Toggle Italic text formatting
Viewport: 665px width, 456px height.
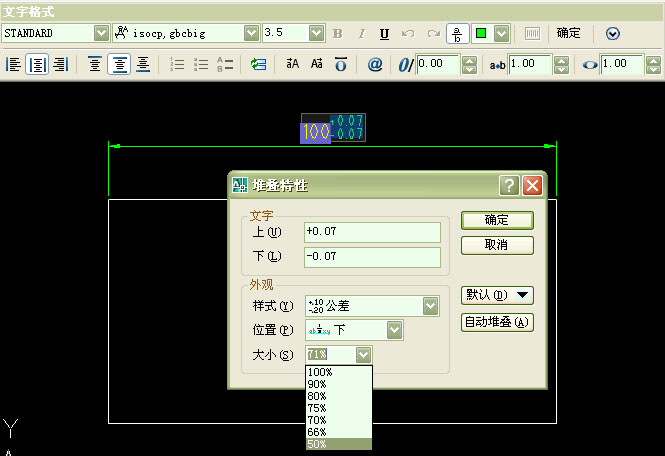361,34
